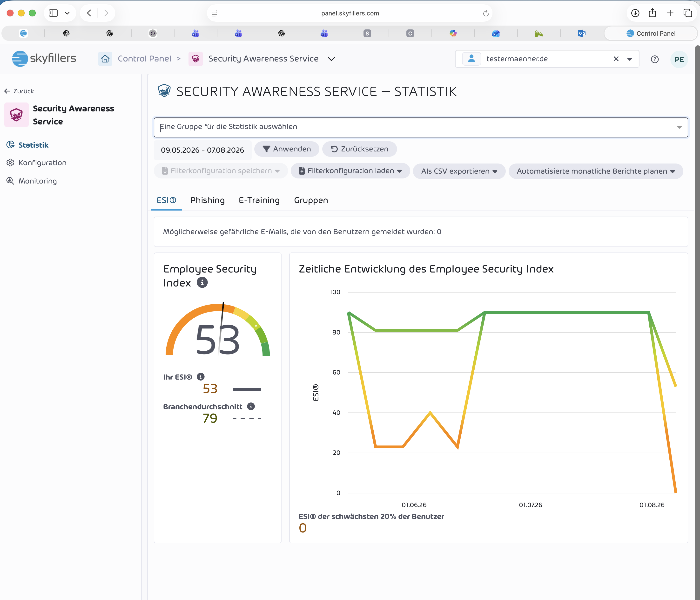
Task: Click the Anwenden filter button
Action: (x=287, y=149)
